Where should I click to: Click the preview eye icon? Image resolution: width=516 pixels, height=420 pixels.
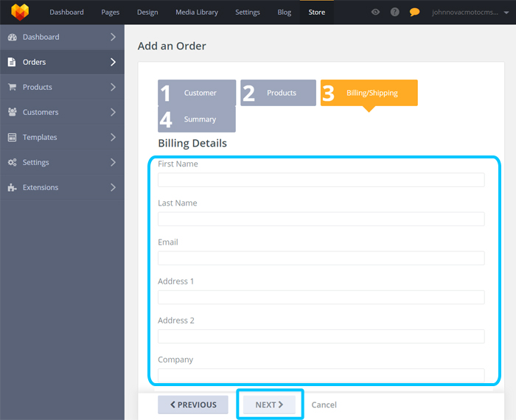click(375, 13)
